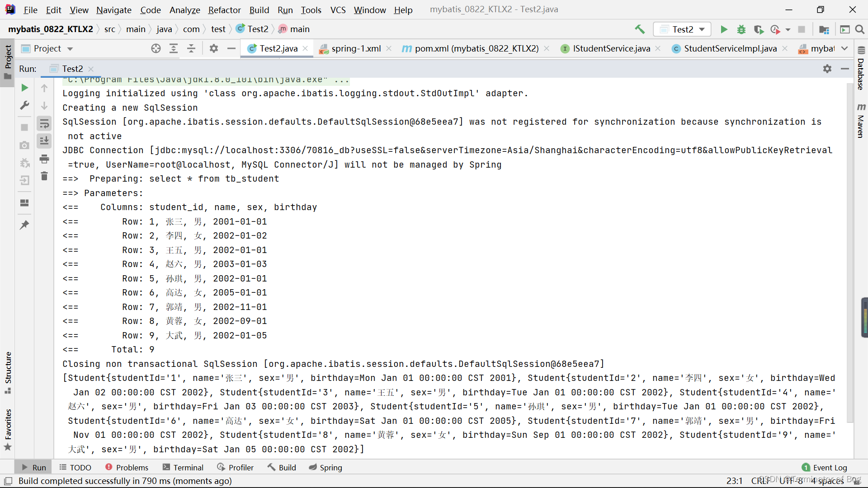Viewport: 868px width, 488px height.
Task: Open Run panel gear settings
Action: pyautogui.click(x=827, y=69)
